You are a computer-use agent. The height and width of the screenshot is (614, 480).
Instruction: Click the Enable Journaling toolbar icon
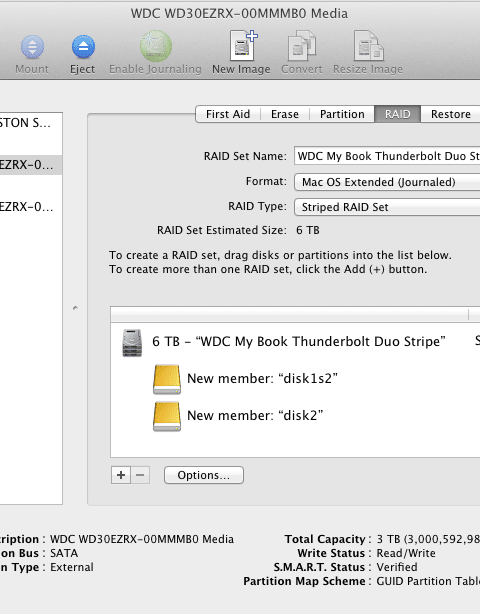(155, 46)
